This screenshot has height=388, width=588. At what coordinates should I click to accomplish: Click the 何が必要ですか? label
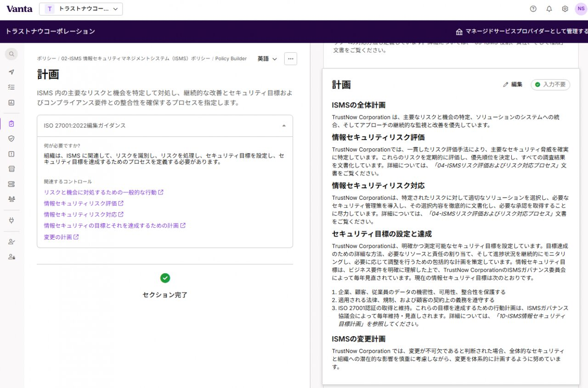click(62, 146)
